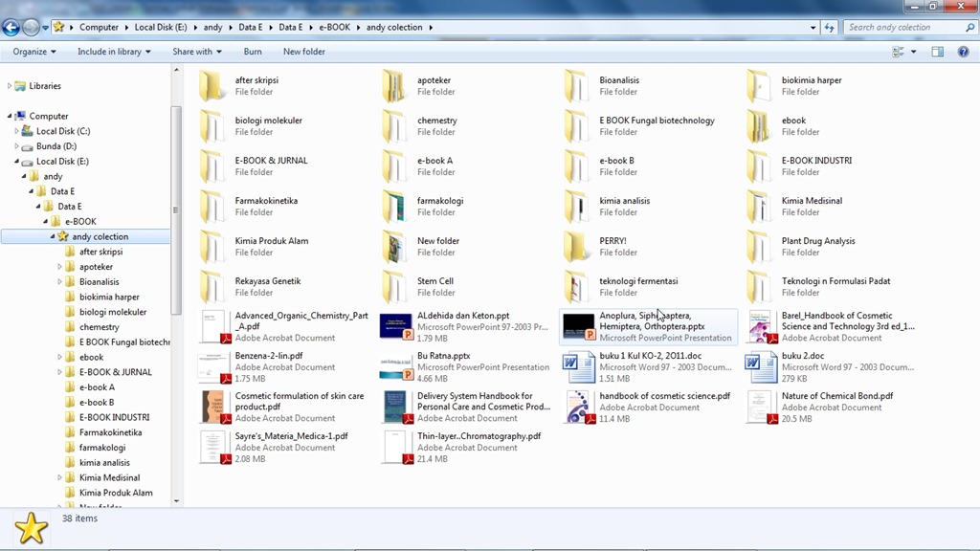Collapse the Computer node in tree
Viewport: 980px width, 551px height.
coord(10,116)
